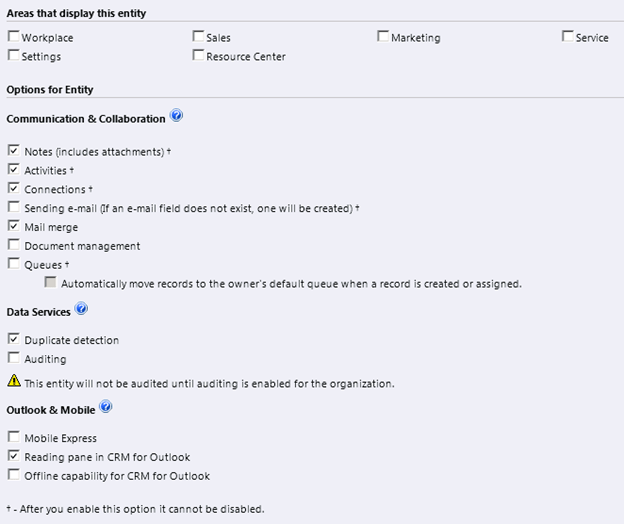Open help icon beside Communication & Collaboration
Screen dimensions: 624x524
[x=177, y=116]
